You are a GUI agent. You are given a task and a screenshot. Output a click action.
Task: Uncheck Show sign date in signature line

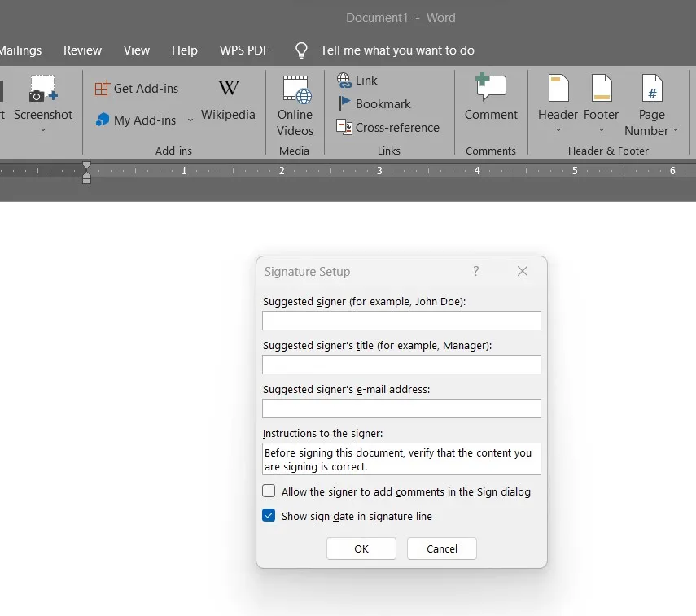pyautogui.click(x=269, y=516)
